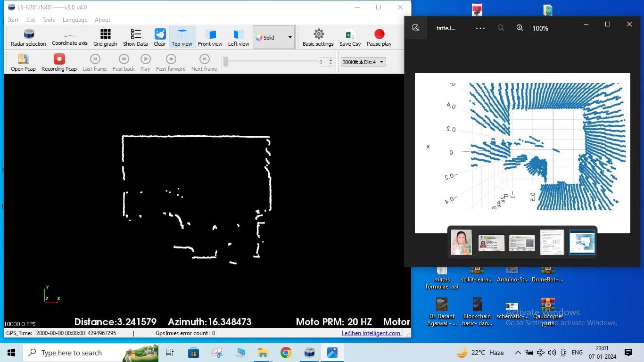This screenshot has width=644, height=362.
Task: Click the Pcap frame position slider
Action: coord(271,62)
